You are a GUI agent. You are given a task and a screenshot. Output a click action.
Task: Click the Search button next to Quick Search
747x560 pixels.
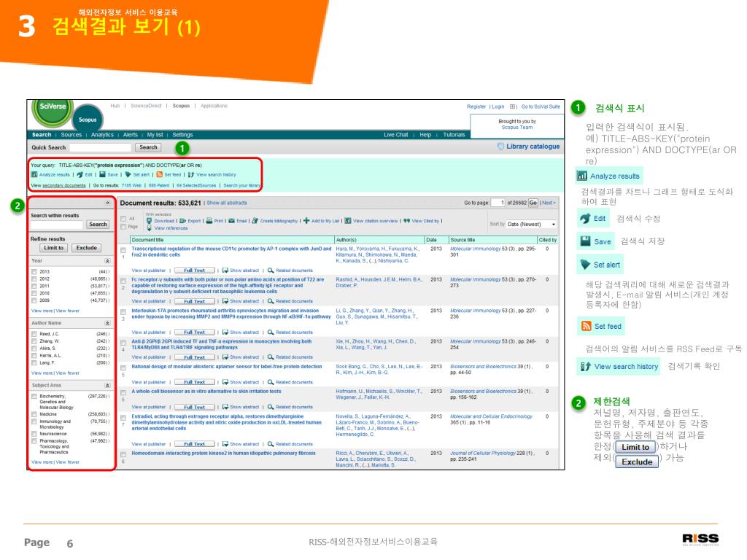point(148,147)
